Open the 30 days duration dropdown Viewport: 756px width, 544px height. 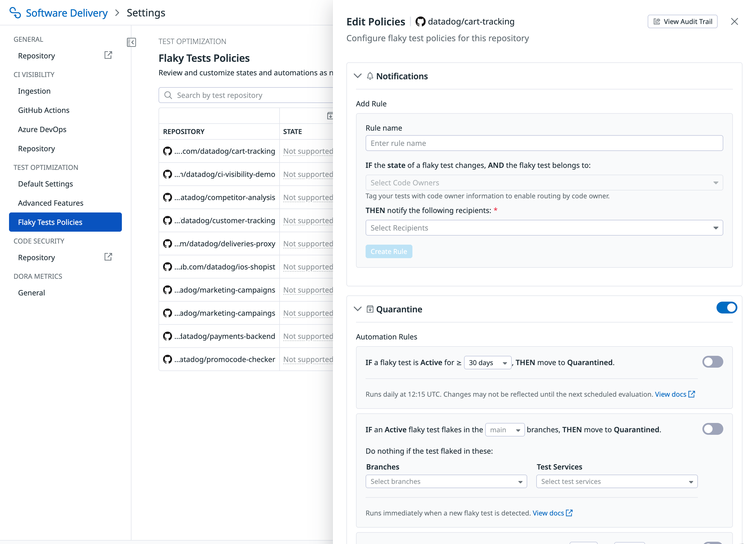coord(487,363)
